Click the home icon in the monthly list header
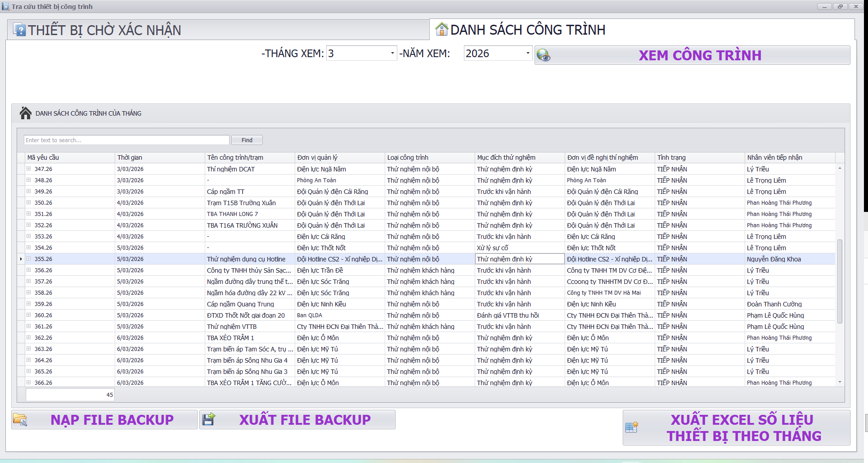Viewport: 868px width, 463px height. tap(26, 113)
